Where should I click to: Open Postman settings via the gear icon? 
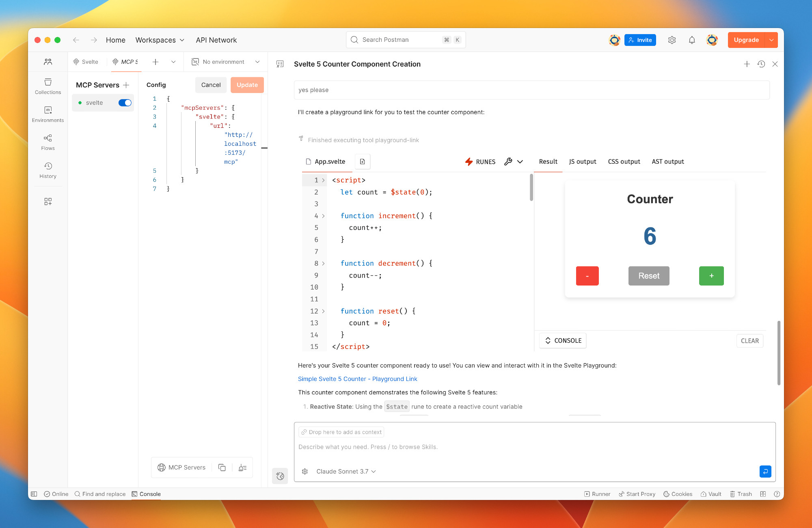672,40
